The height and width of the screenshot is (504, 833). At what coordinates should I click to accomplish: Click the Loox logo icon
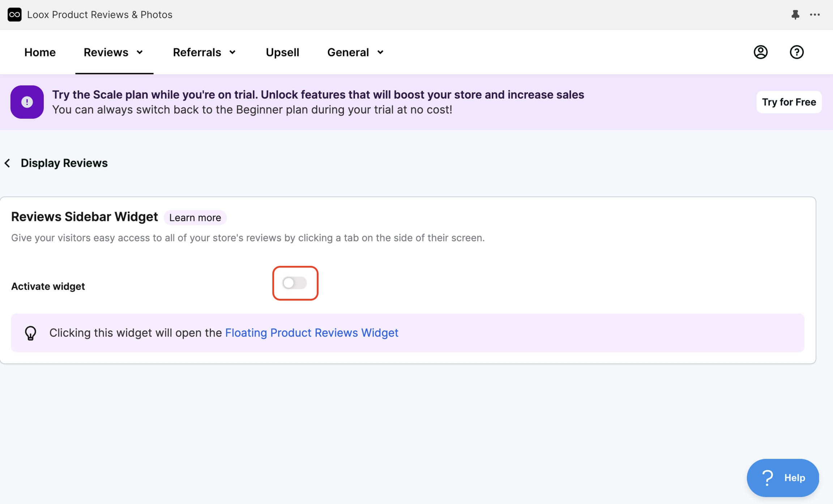pyautogui.click(x=14, y=14)
